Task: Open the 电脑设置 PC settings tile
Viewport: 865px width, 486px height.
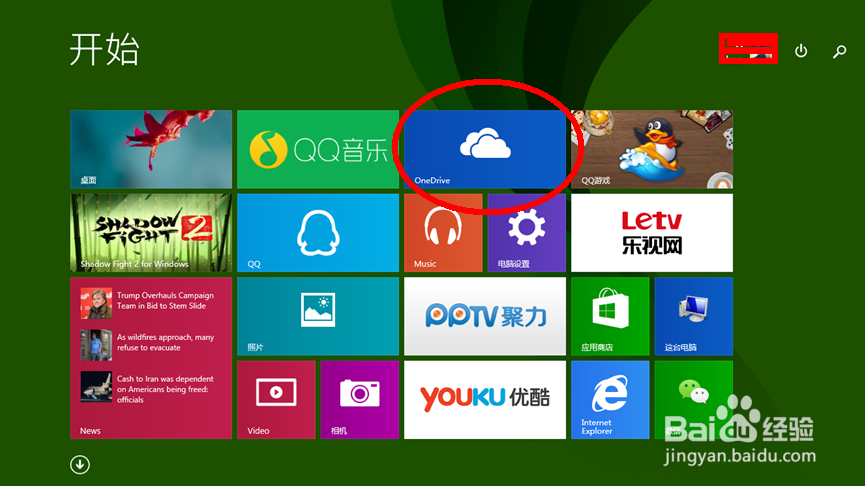Action: tap(527, 233)
